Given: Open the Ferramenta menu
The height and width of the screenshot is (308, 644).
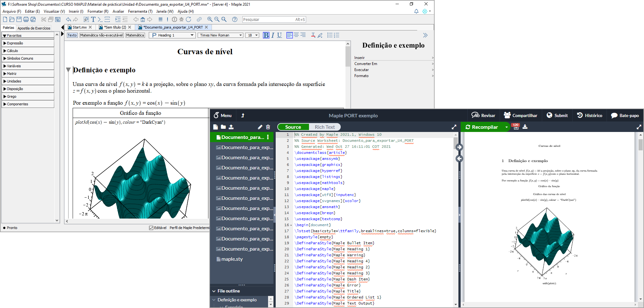Looking at the screenshot, I should pyautogui.click(x=140, y=11).
